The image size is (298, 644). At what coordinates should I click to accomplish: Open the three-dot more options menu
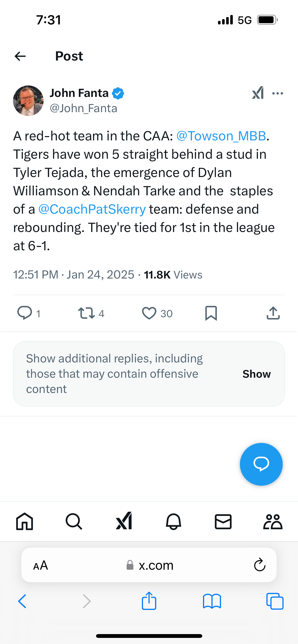click(278, 93)
